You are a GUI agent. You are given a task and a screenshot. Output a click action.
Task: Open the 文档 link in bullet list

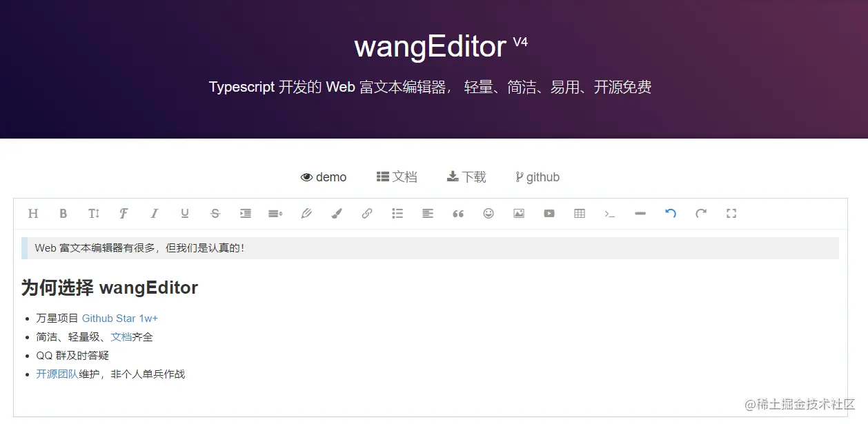[121, 337]
